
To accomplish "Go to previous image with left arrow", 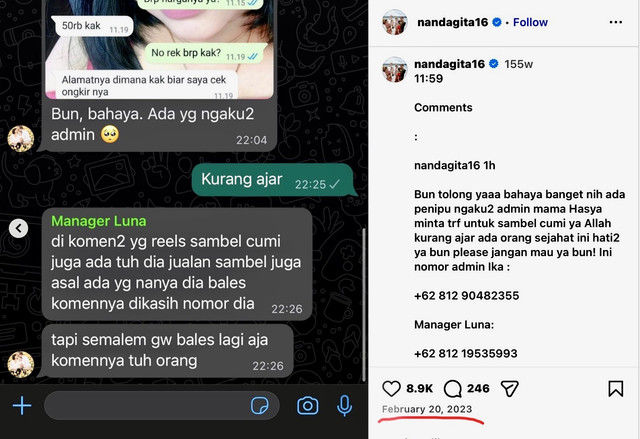I will (18, 228).
